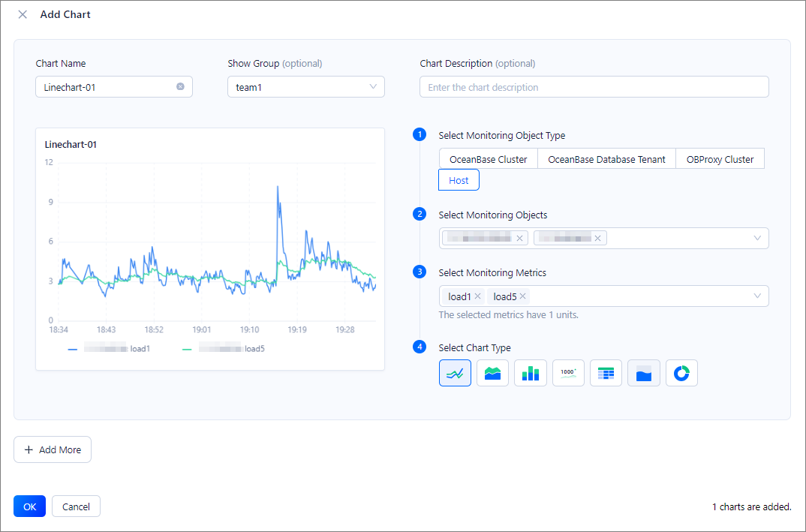The width and height of the screenshot is (806, 532).
Task: Switch to OceanBase Database Tenant type
Action: [x=606, y=159]
